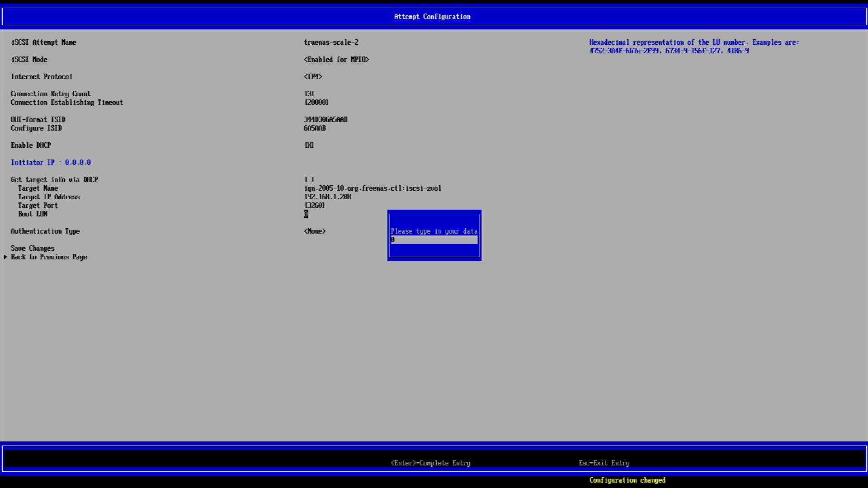Open the iSCSI Mode selection list
This screenshot has height=488, width=868.
(x=336, y=59)
